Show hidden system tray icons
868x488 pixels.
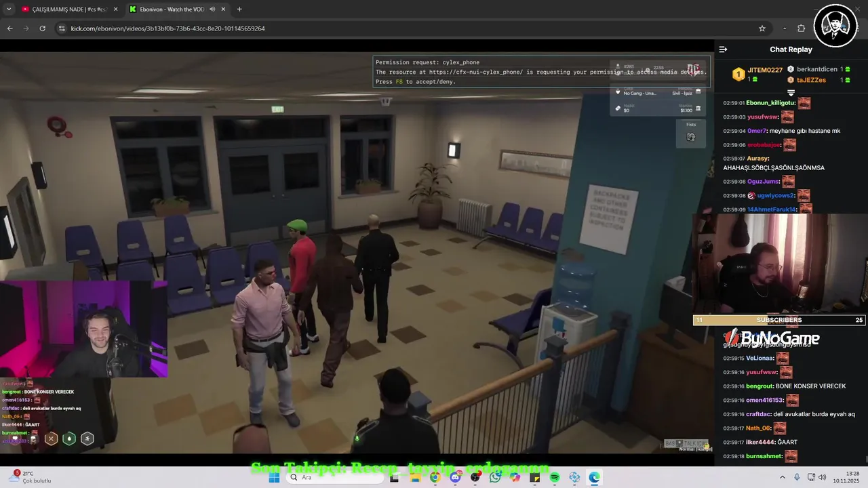pos(783,477)
